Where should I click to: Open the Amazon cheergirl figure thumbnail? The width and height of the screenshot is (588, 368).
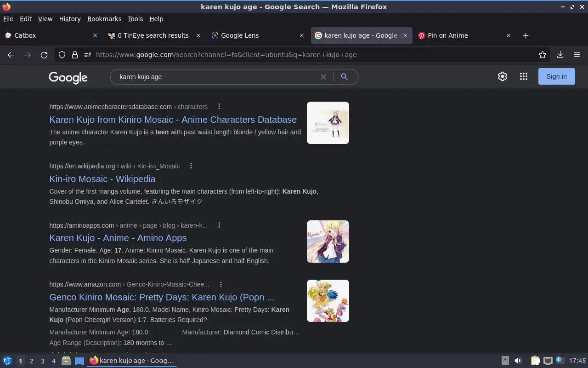coord(328,301)
